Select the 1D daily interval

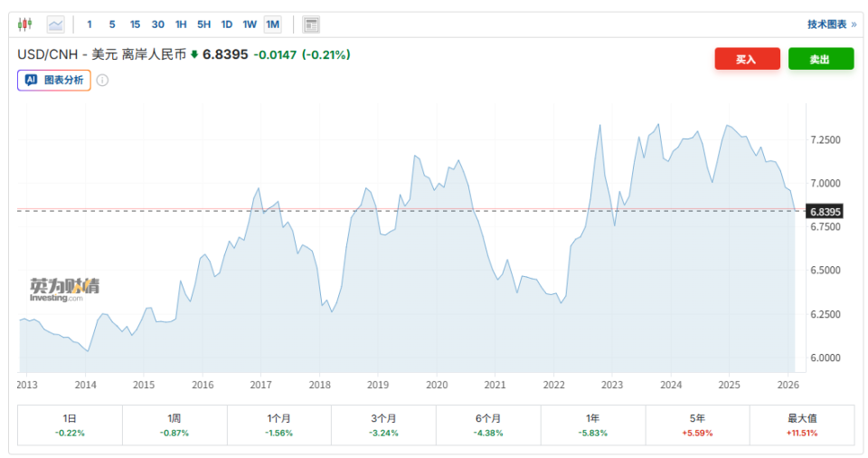tap(227, 24)
